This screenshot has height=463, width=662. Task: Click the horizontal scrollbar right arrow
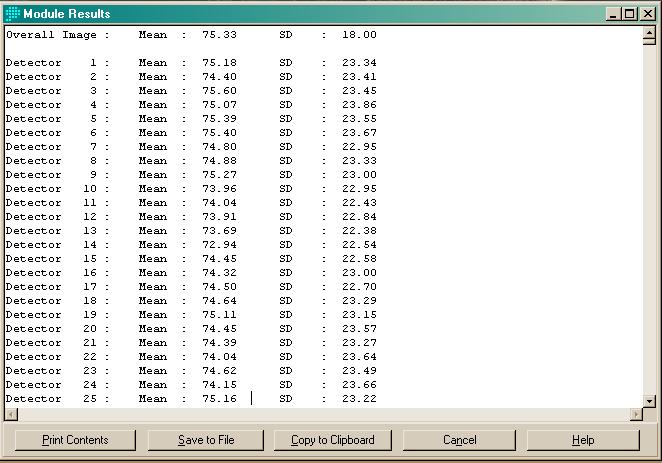(636, 414)
